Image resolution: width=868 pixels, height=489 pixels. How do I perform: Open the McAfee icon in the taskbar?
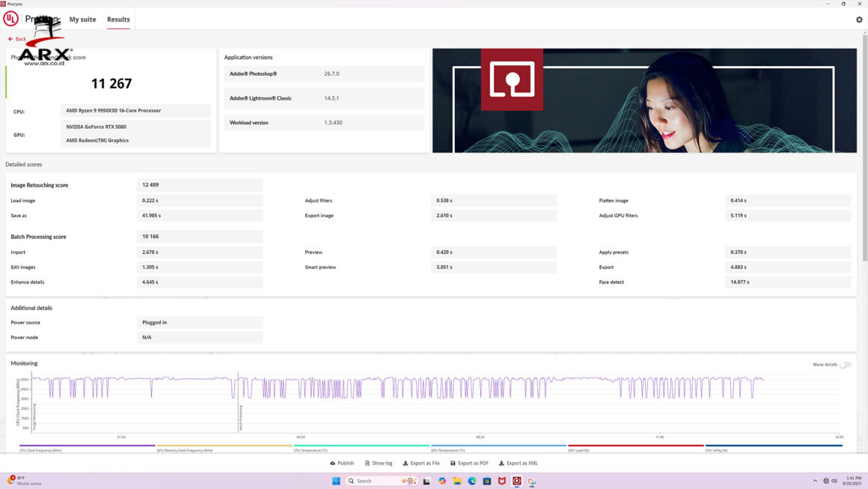tap(501, 481)
